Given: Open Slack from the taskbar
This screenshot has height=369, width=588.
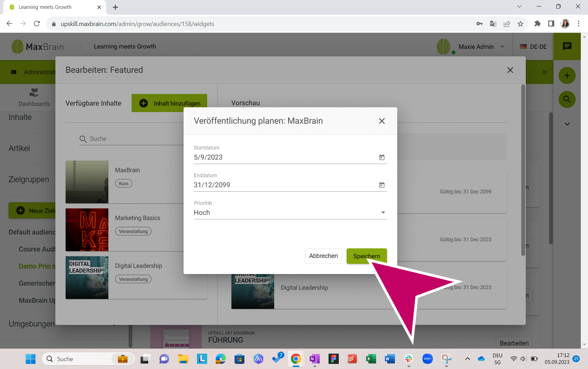Looking at the screenshot, I should [409, 359].
